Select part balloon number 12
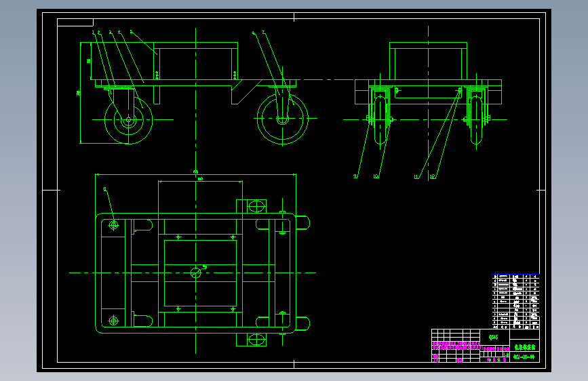588x381 pixels. pos(433,177)
